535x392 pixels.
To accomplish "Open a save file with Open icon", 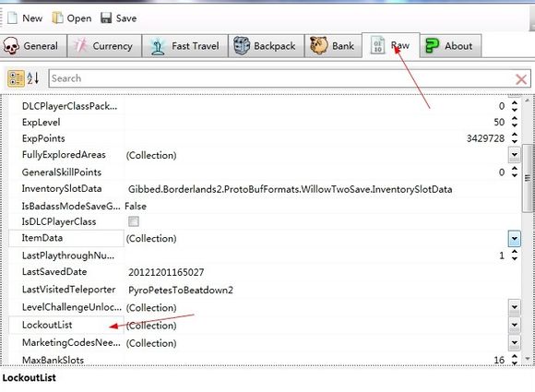I will (x=57, y=18).
